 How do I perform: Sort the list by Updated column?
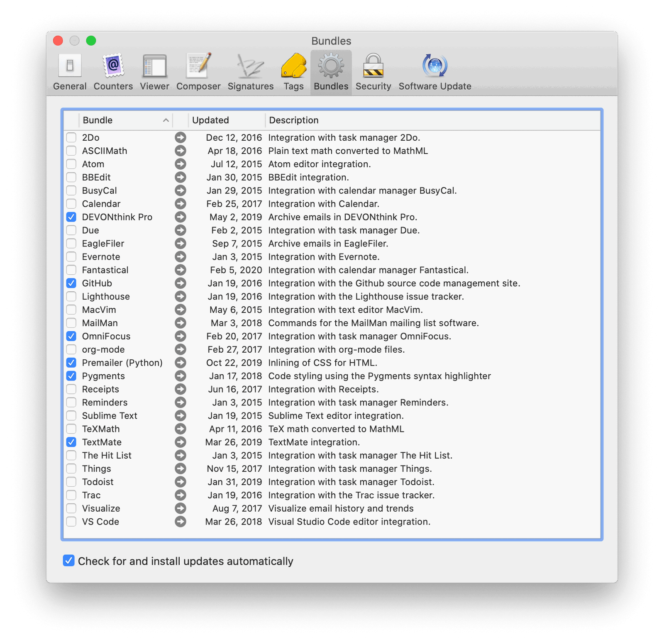pos(226,120)
